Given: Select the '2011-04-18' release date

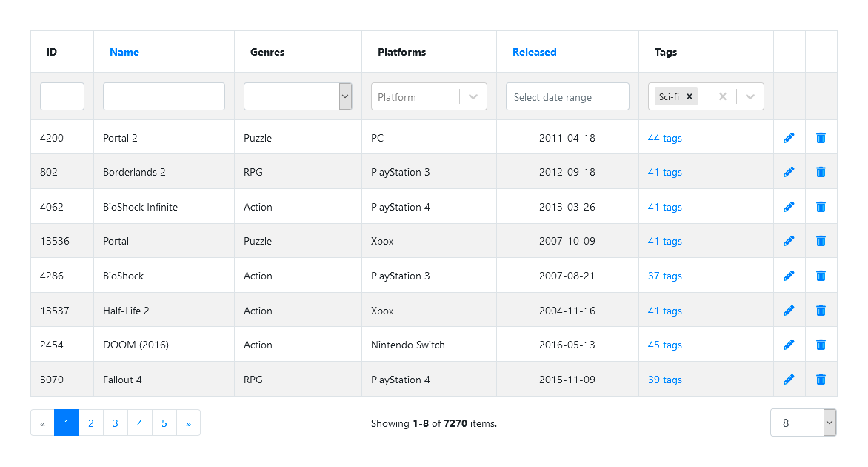Looking at the screenshot, I should tap(567, 138).
